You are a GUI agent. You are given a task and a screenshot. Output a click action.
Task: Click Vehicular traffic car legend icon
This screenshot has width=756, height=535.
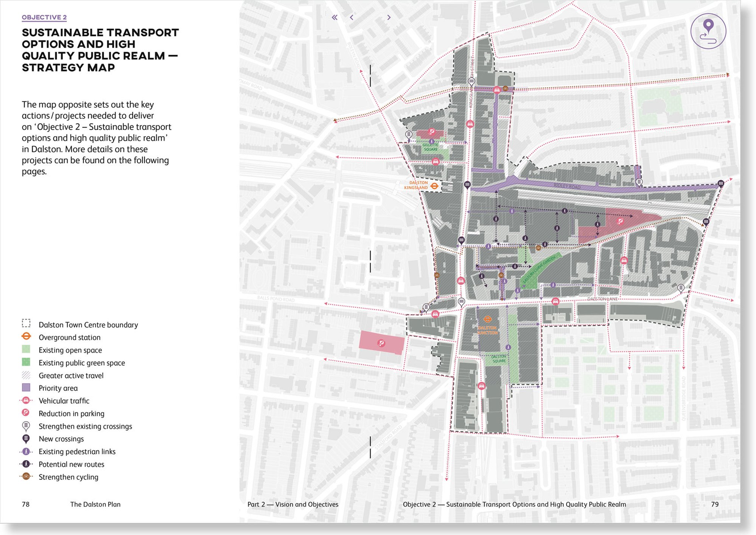coord(26,400)
